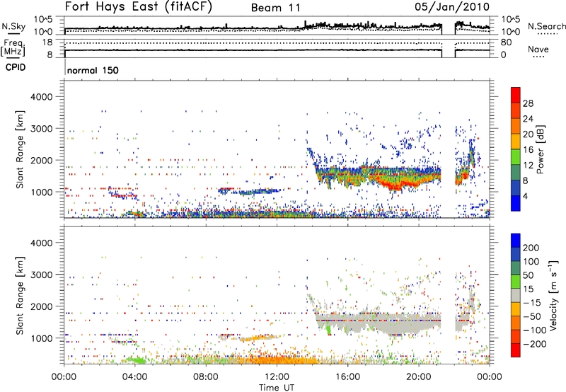Click the 'N.Search' legend label

click(x=546, y=26)
